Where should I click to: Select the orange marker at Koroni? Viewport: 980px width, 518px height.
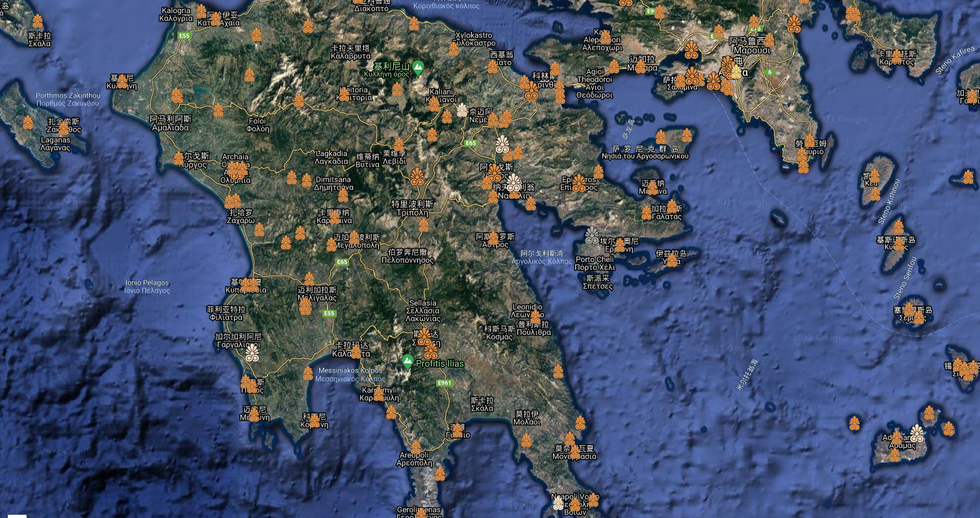pyautogui.click(x=314, y=421)
